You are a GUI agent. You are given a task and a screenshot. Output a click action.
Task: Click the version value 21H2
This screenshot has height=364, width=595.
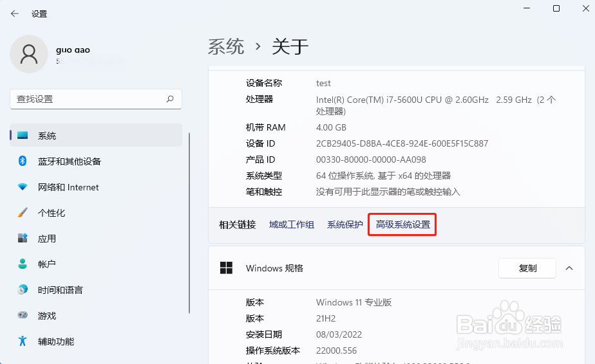(x=326, y=318)
